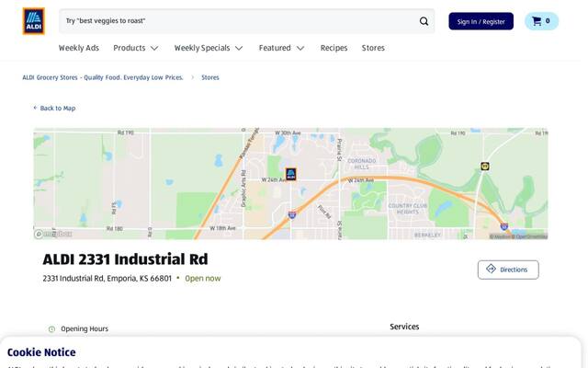Go to the Stores menu item

373,48
